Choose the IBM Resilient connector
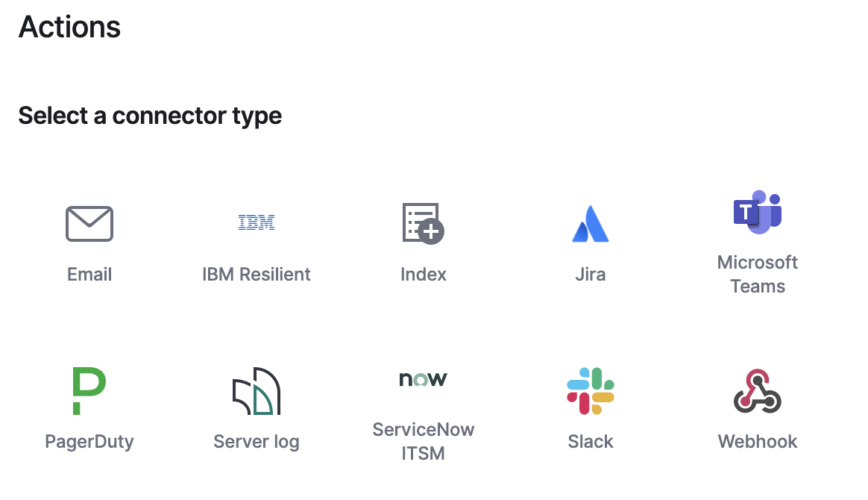868x500 pixels. tap(257, 222)
